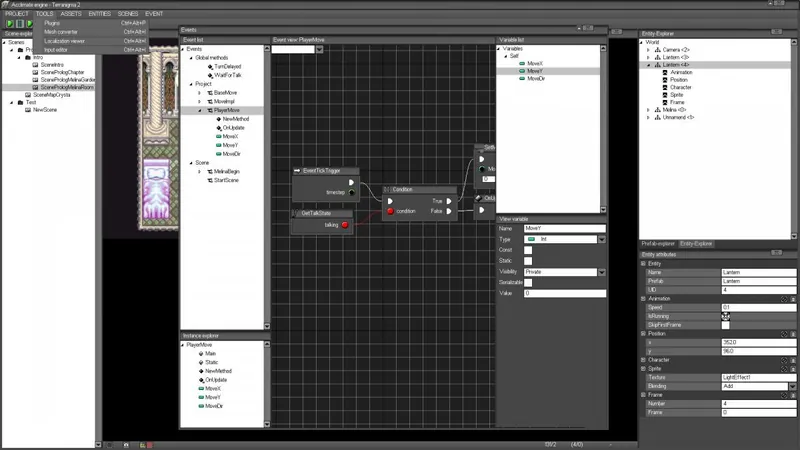Select NewMethod under PlayerMove in event list
The width and height of the screenshot is (800, 450).
tap(236, 119)
